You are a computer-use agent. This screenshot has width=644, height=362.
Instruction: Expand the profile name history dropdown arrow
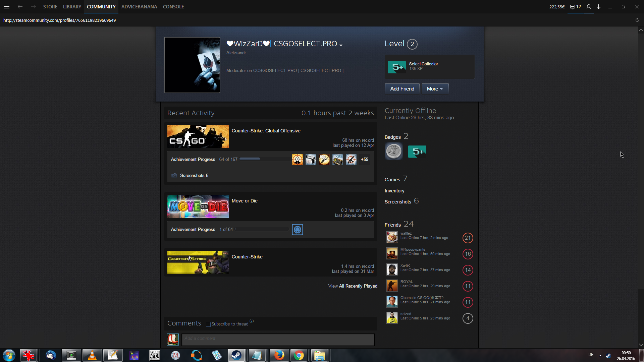(341, 45)
